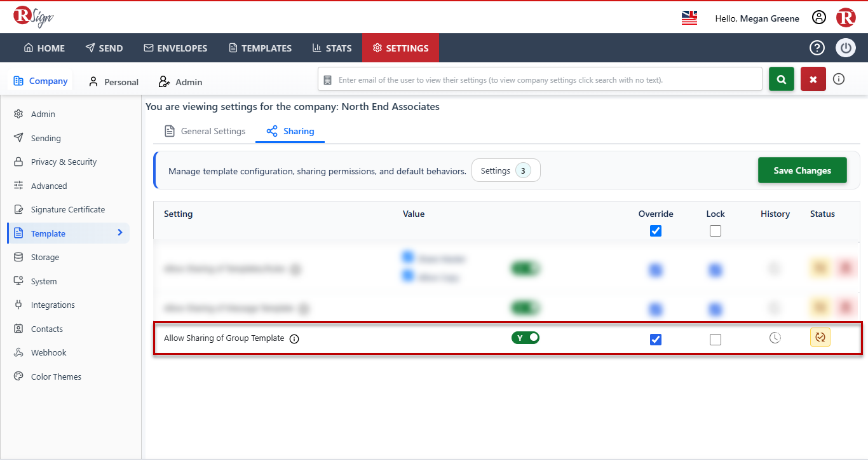Uncheck Override for Group Template row
The height and width of the screenshot is (463, 868).
656,340
